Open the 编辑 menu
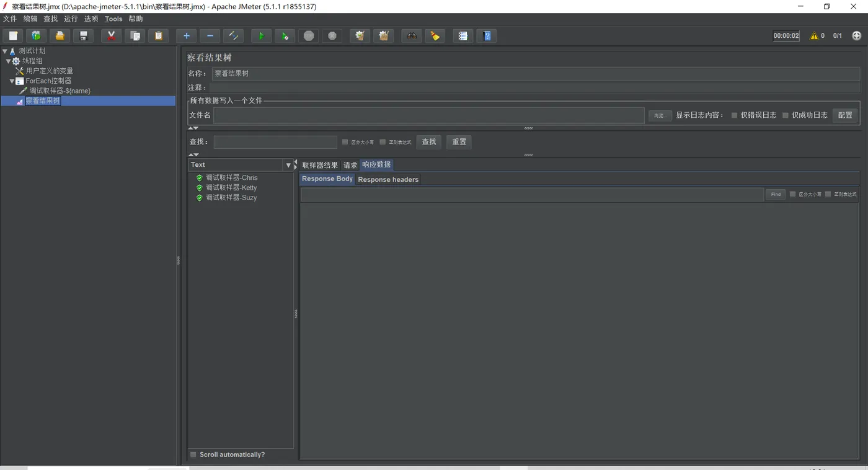Image resolution: width=868 pixels, height=470 pixels. point(30,19)
